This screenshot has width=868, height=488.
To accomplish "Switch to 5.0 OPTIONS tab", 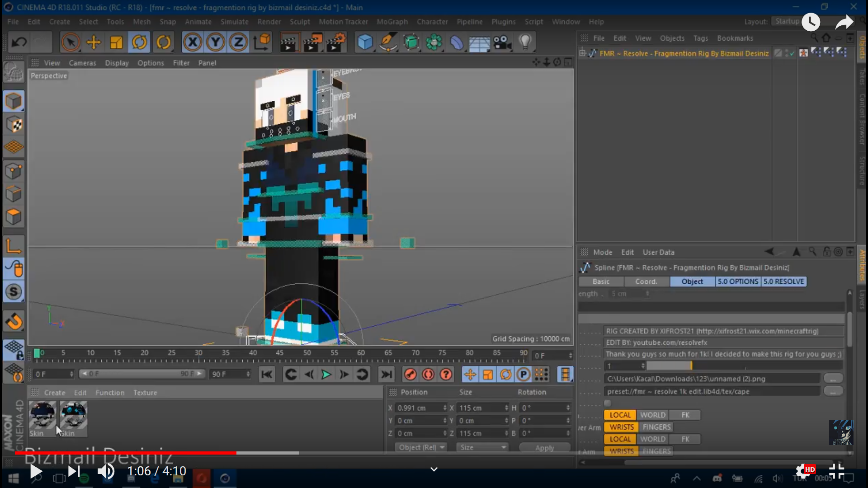I will point(738,282).
